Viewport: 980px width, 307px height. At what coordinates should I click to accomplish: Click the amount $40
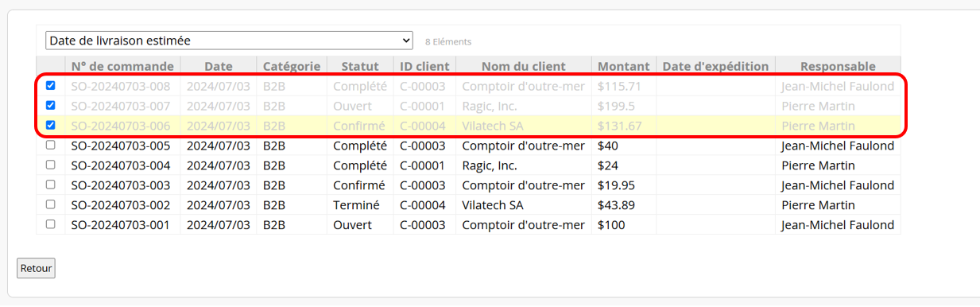click(608, 146)
